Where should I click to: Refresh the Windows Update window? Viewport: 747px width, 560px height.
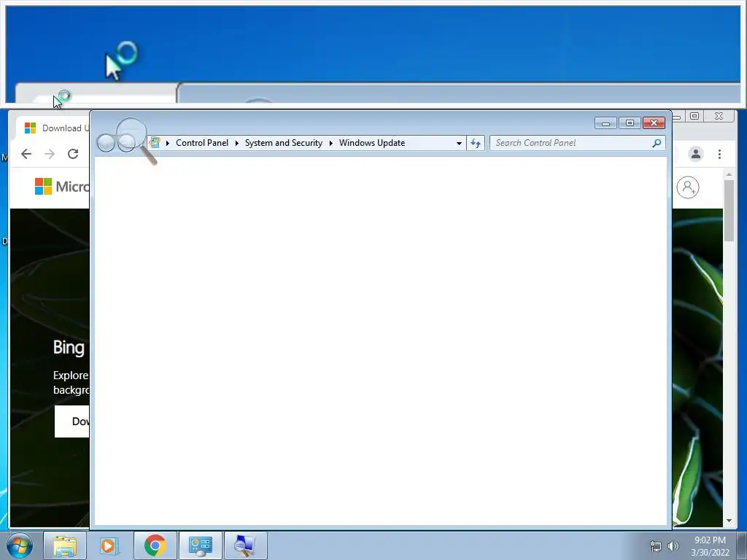pos(476,143)
